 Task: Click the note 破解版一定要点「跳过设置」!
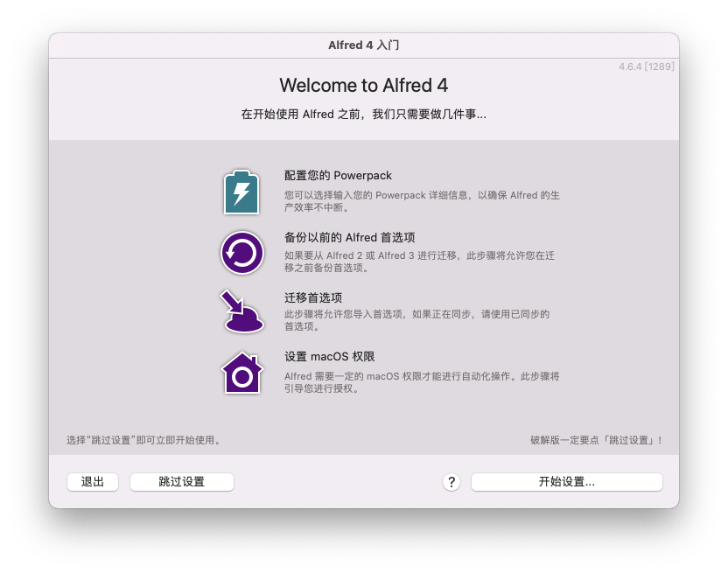596,440
